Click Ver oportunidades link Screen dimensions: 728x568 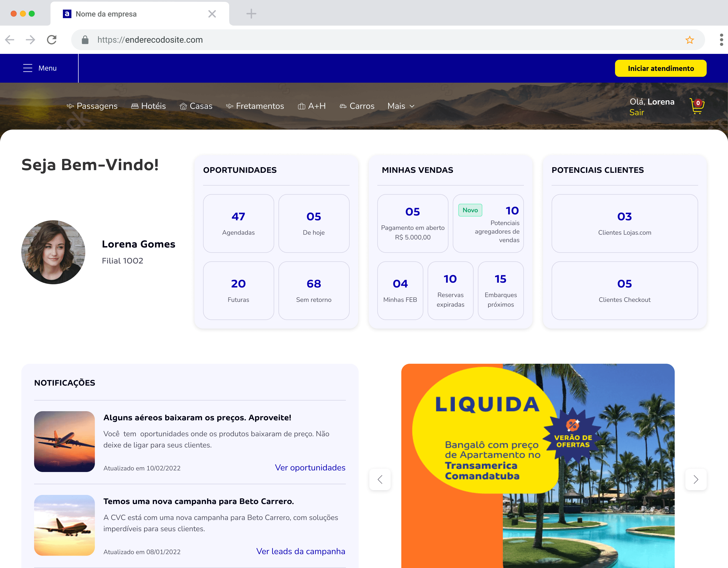[x=310, y=467]
